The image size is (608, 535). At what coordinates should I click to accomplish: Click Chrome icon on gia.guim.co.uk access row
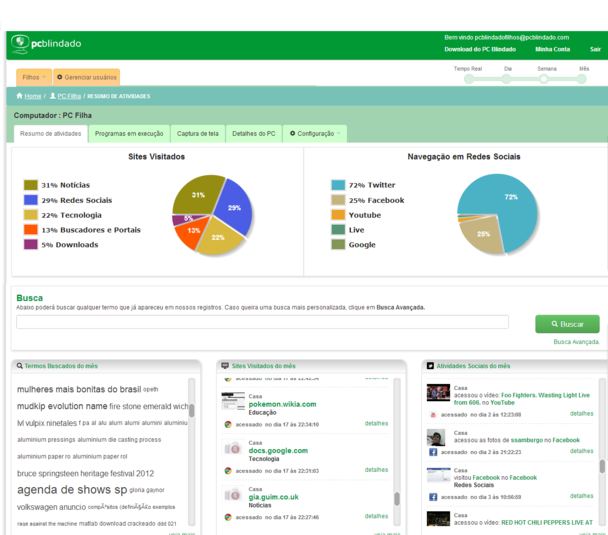tap(228, 517)
